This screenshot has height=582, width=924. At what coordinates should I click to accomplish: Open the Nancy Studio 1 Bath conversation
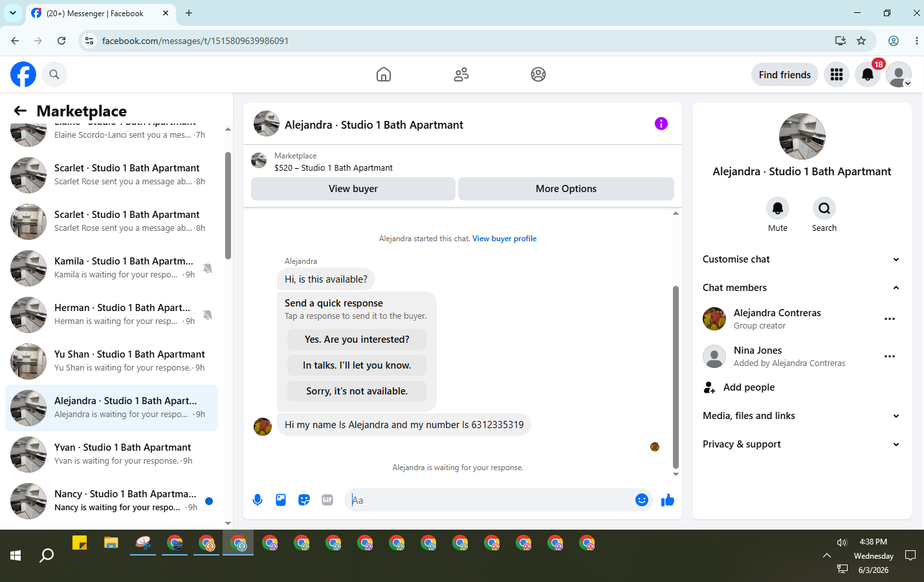pyautogui.click(x=111, y=501)
